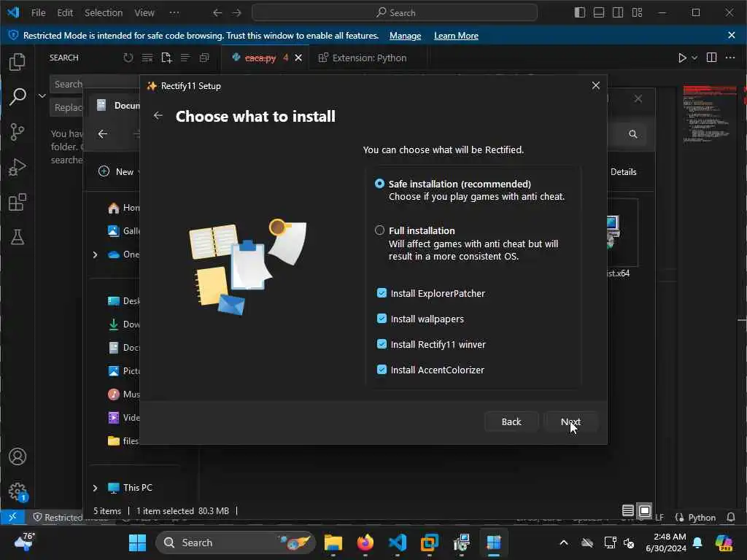Open the Source Control view
This screenshot has height=560, width=747.
pyautogui.click(x=18, y=132)
